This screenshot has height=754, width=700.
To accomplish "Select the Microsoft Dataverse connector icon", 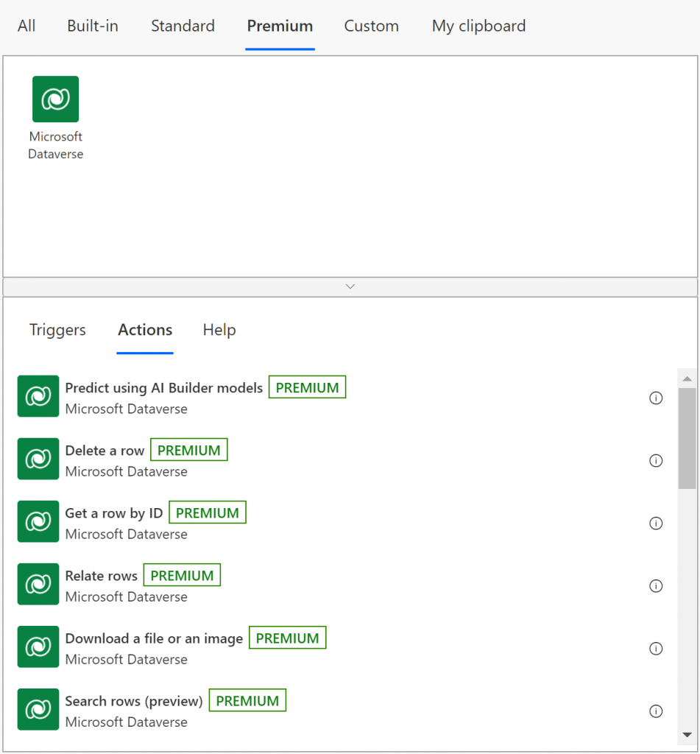I will click(x=55, y=99).
